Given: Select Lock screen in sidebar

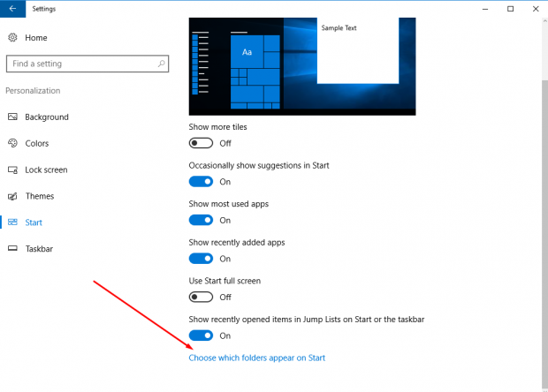Looking at the screenshot, I should click(46, 170).
